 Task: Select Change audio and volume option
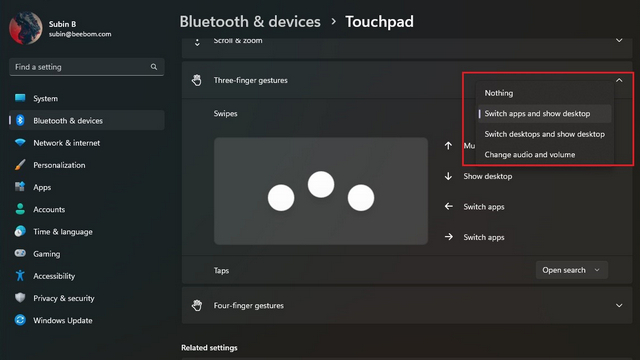[x=544, y=154]
